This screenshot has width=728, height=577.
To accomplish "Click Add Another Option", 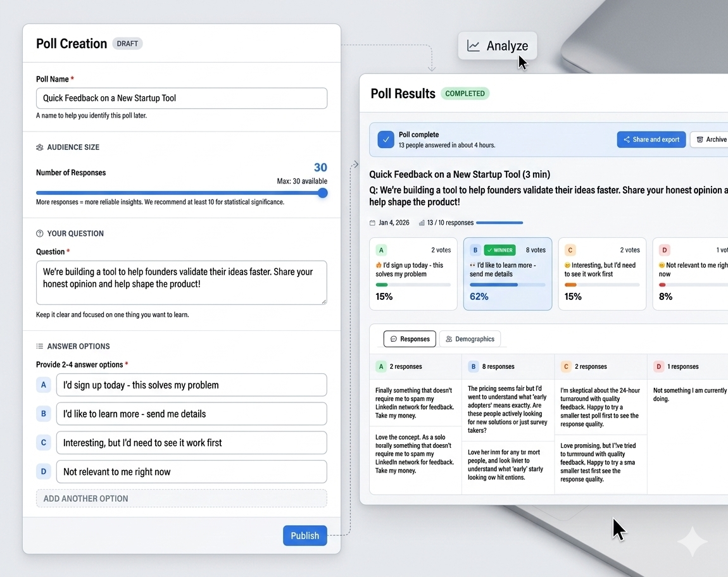I will [181, 499].
